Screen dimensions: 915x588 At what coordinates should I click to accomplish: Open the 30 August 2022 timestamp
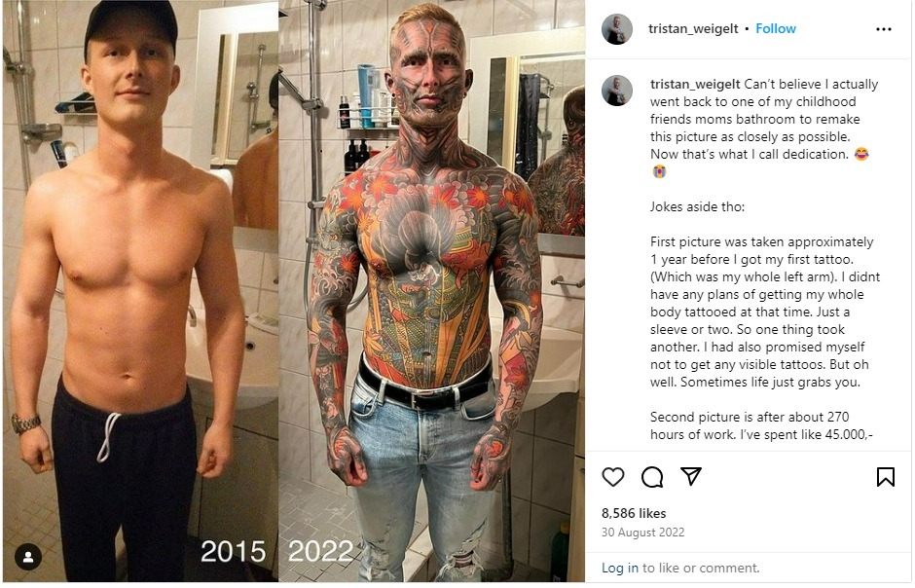(643, 532)
